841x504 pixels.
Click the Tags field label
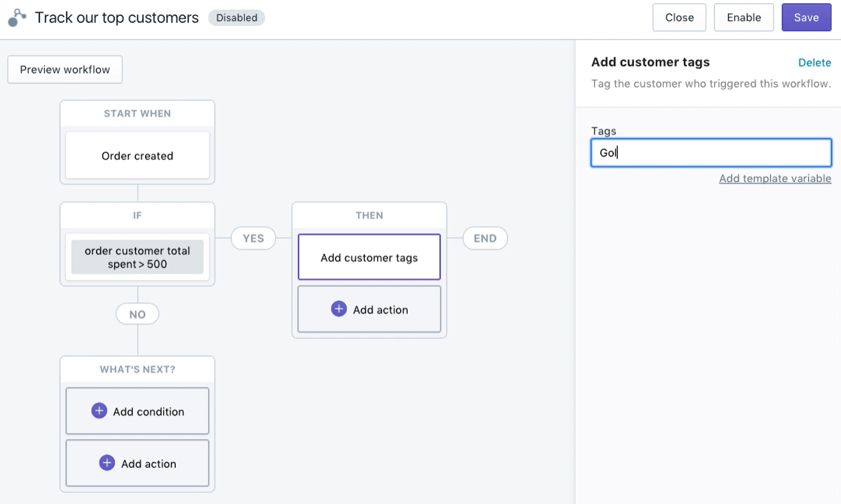coord(604,131)
